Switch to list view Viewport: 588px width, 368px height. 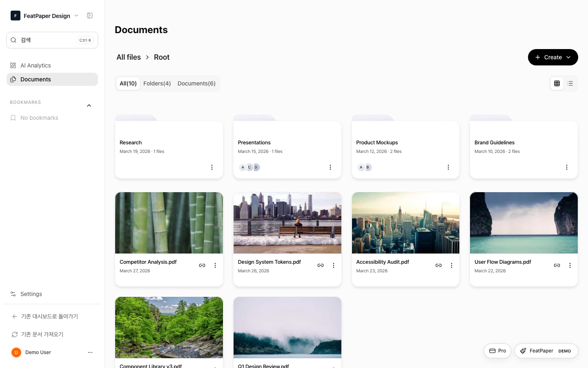(x=570, y=83)
